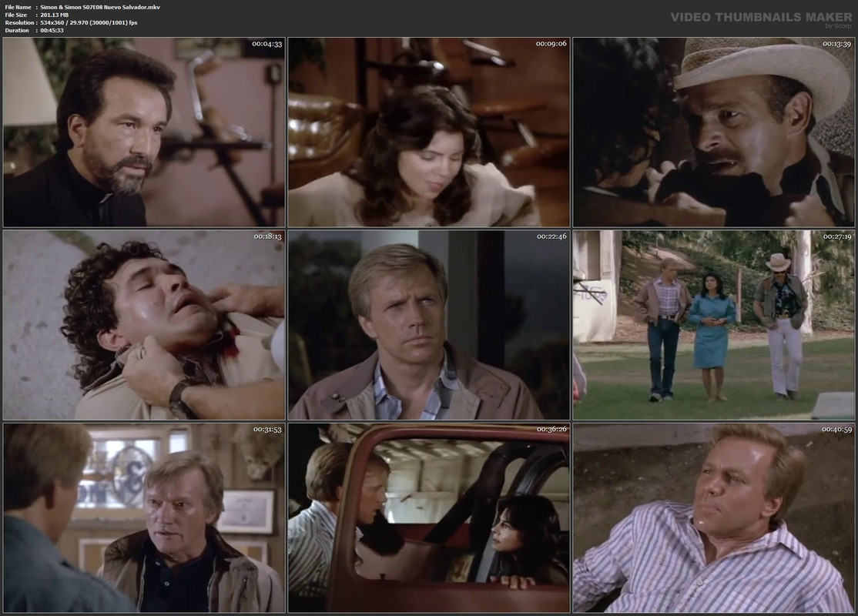Select the thumbnail at 00:40:59
The height and width of the screenshot is (616, 858).
713,517
